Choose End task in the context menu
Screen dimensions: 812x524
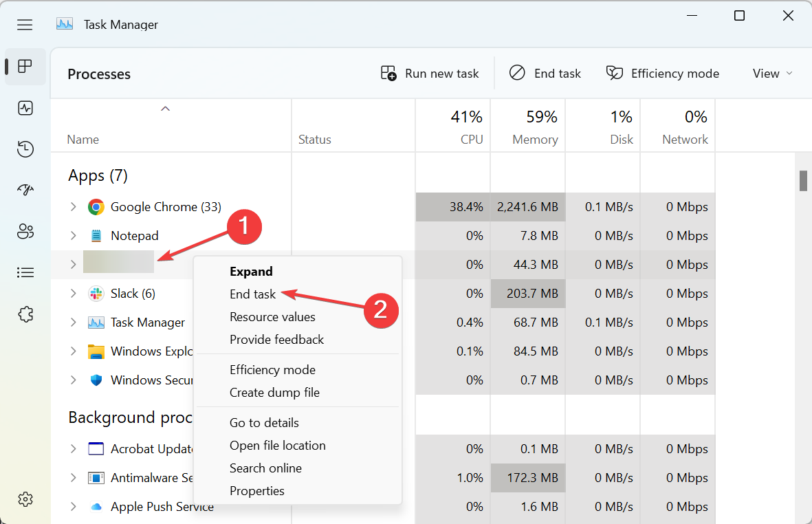298,294
